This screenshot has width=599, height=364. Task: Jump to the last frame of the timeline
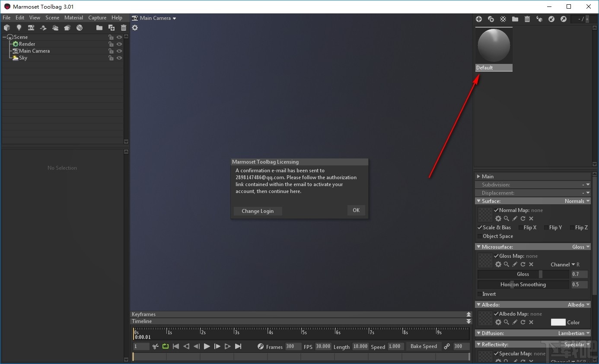pos(238,346)
